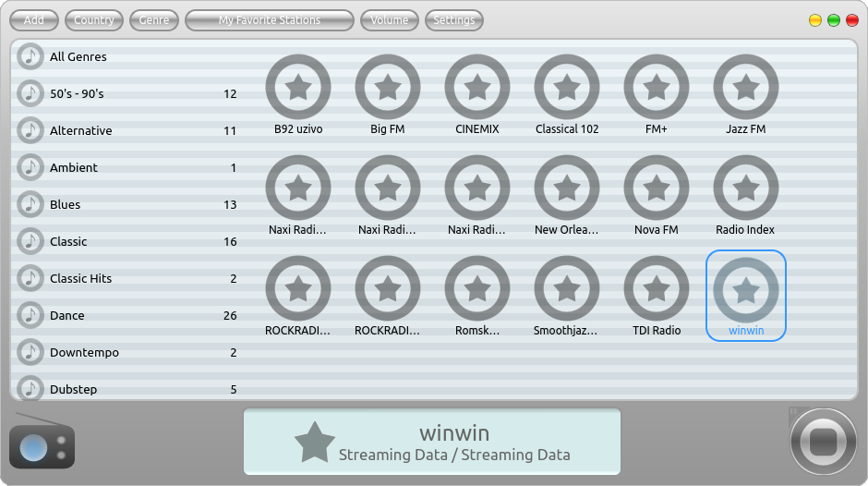Image resolution: width=868 pixels, height=486 pixels.
Task: Select the All Genres label
Action: pyautogui.click(x=78, y=56)
